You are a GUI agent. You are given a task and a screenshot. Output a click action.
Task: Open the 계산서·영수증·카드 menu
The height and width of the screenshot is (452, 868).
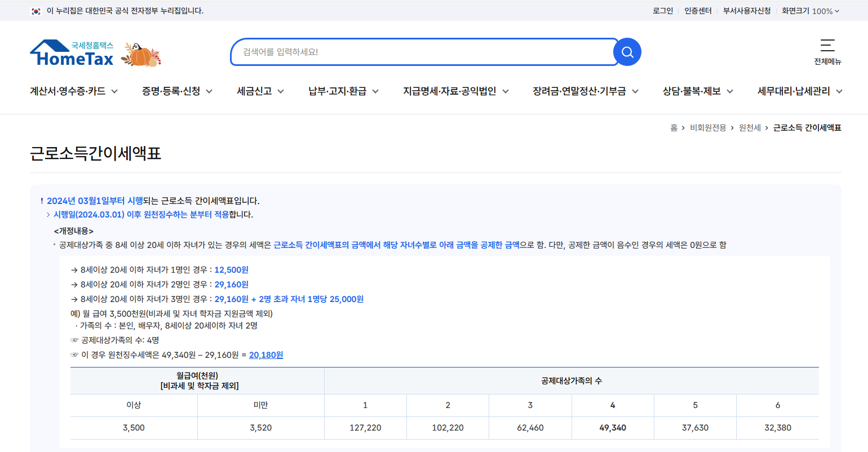tap(68, 91)
